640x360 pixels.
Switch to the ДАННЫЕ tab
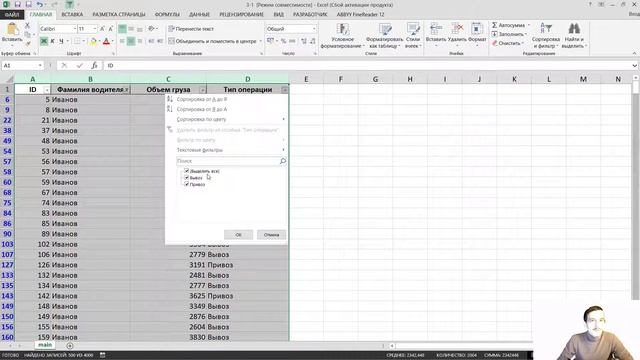tap(199, 15)
